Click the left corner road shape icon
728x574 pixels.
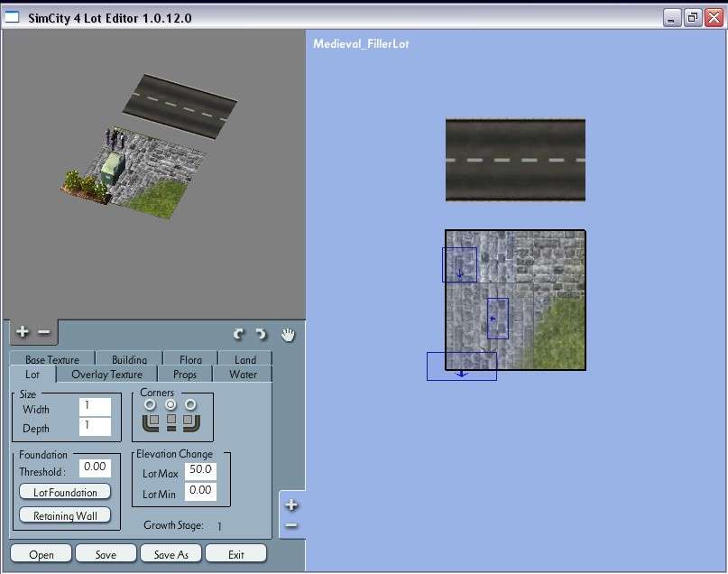point(151,422)
